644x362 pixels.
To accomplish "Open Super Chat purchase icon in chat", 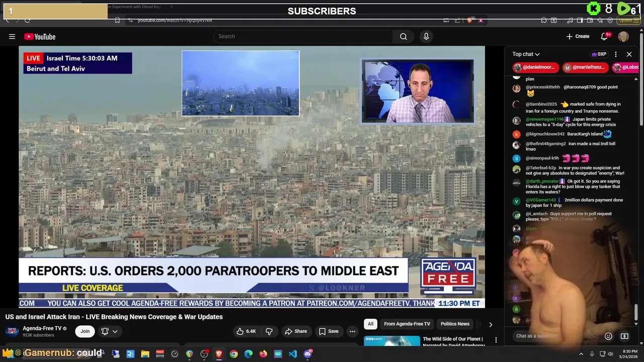I will click(x=624, y=336).
